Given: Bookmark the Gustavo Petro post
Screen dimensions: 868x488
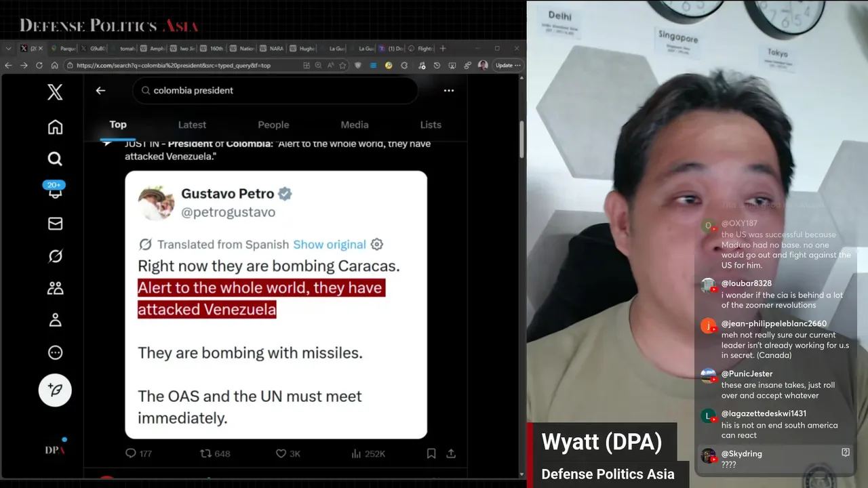Looking at the screenshot, I should 431,453.
